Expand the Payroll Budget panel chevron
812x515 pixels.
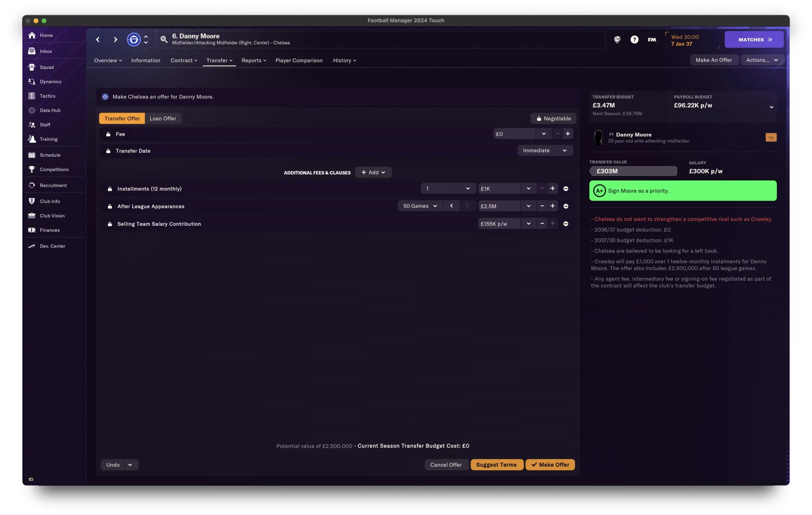click(771, 107)
